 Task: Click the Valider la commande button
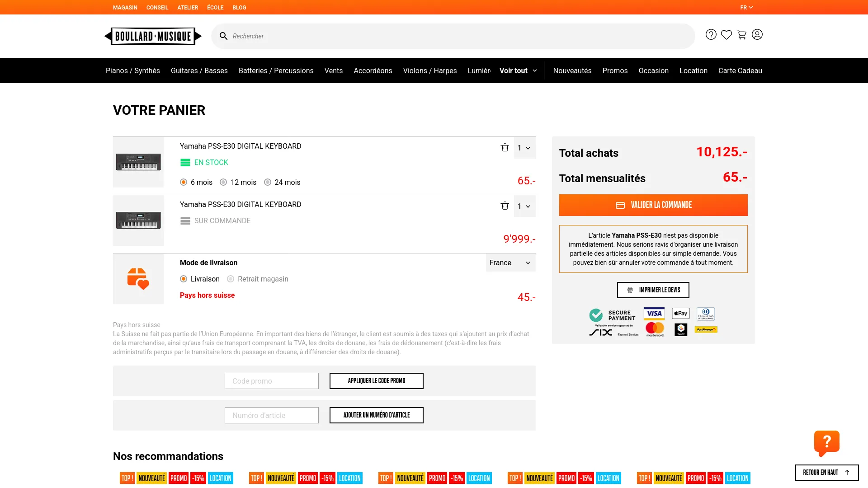(x=653, y=205)
